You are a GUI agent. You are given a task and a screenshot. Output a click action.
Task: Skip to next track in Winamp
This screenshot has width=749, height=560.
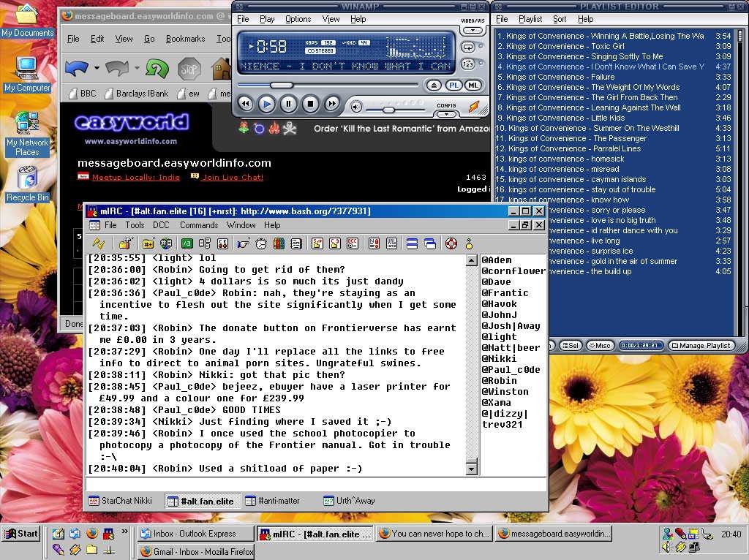click(x=331, y=104)
